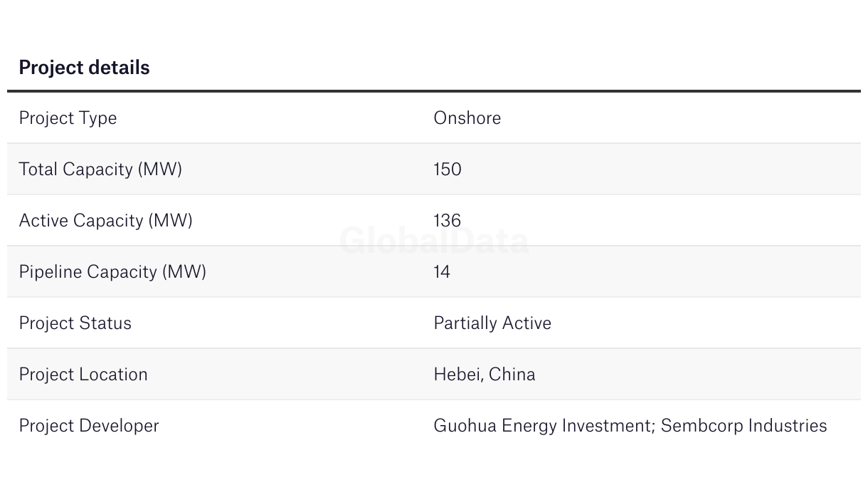This screenshot has width=868, height=480.
Task: Select the Project Type label
Action: (68, 118)
